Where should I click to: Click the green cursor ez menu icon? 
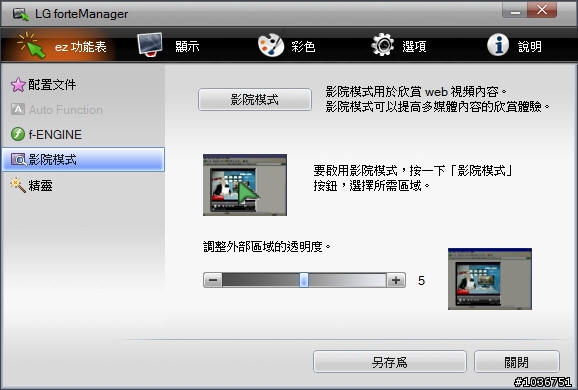coord(32,45)
